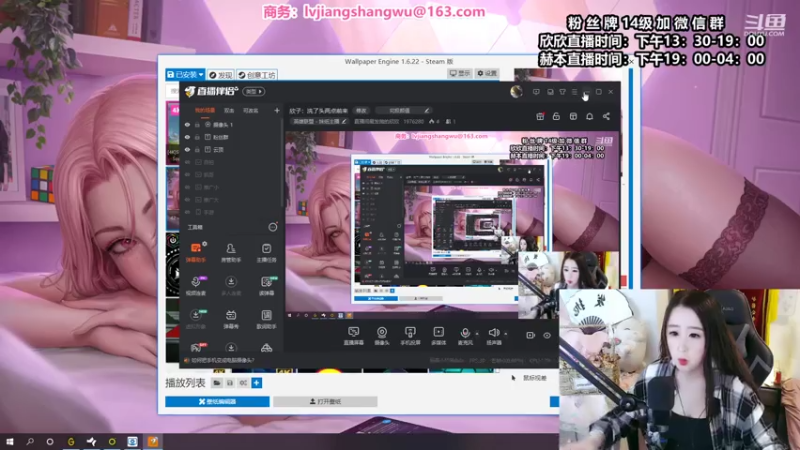The height and width of the screenshot is (450, 800).
Task: Toggle visibility of the second source layer
Action: [x=187, y=137]
